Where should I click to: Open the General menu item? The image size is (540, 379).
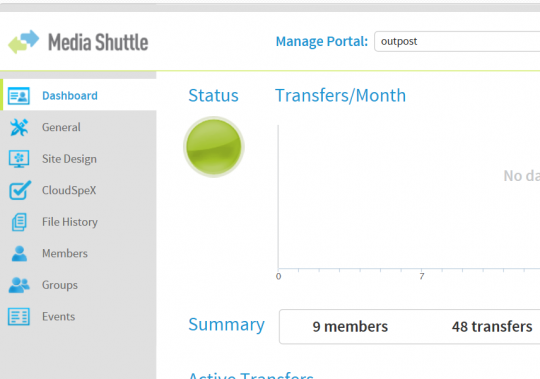point(61,127)
